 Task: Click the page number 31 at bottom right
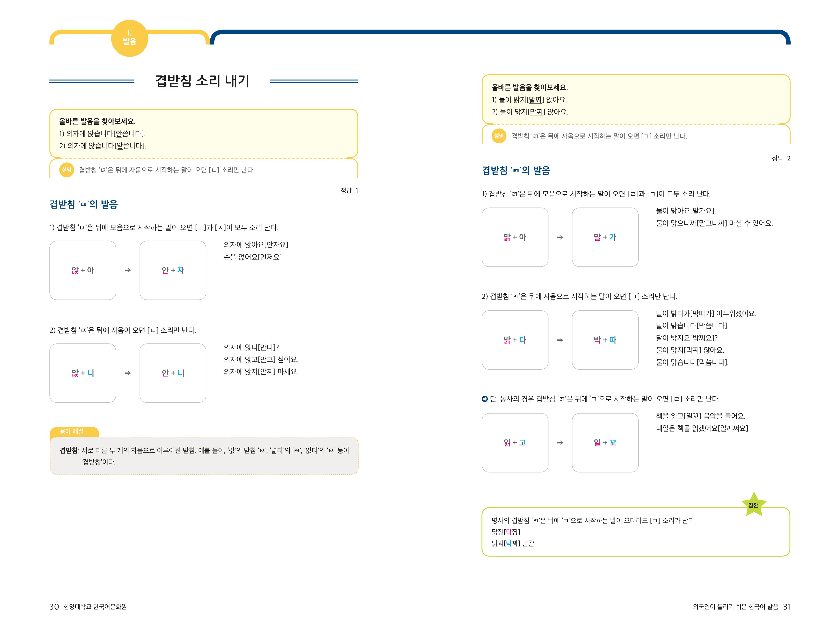coord(786,607)
